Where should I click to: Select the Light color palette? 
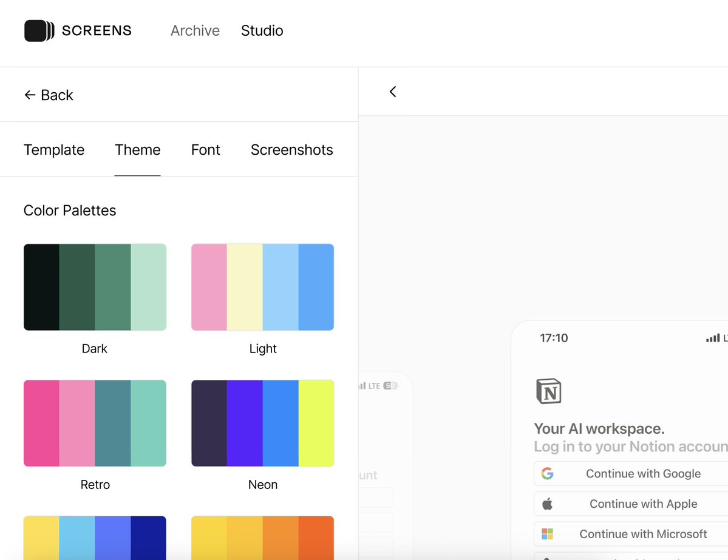[x=263, y=287]
